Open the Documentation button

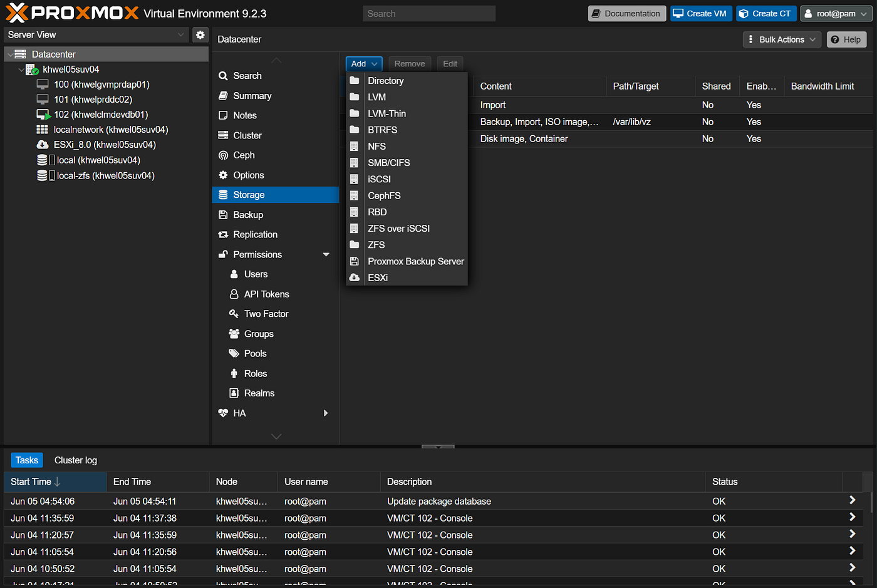pyautogui.click(x=626, y=14)
